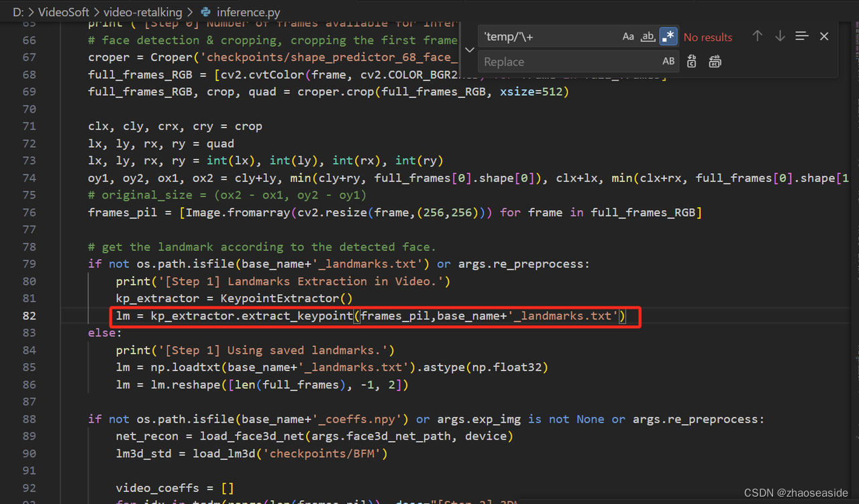The width and height of the screenshot is (859, 504).
Task: Toggle Preserve Case in replace field
Action: pyautogui.click(x=668, y=62)
